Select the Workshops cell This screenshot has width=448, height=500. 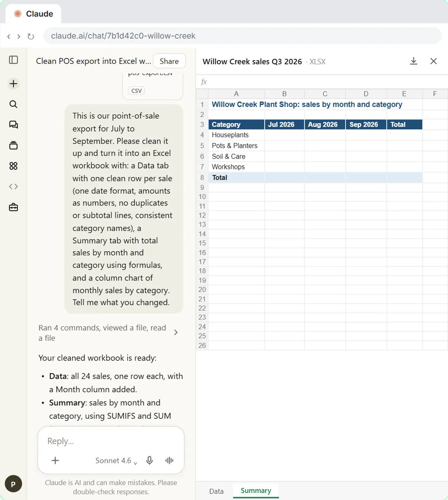coord(236,167)
